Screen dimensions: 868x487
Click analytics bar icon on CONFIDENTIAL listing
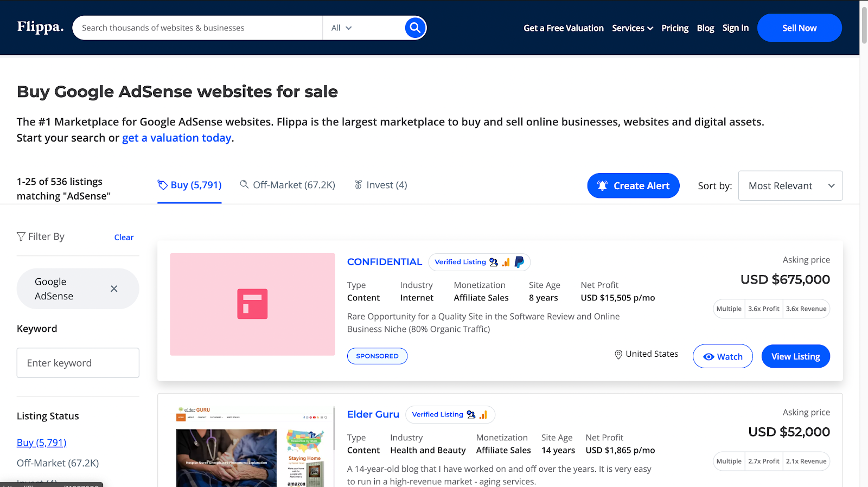[x=506, y=262]
